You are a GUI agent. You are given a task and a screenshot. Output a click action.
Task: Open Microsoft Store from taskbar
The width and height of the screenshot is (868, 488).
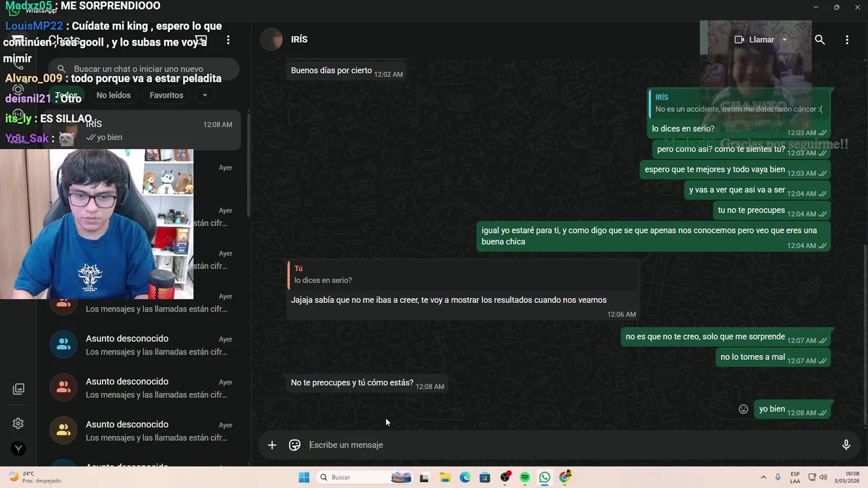coord(485,478)
